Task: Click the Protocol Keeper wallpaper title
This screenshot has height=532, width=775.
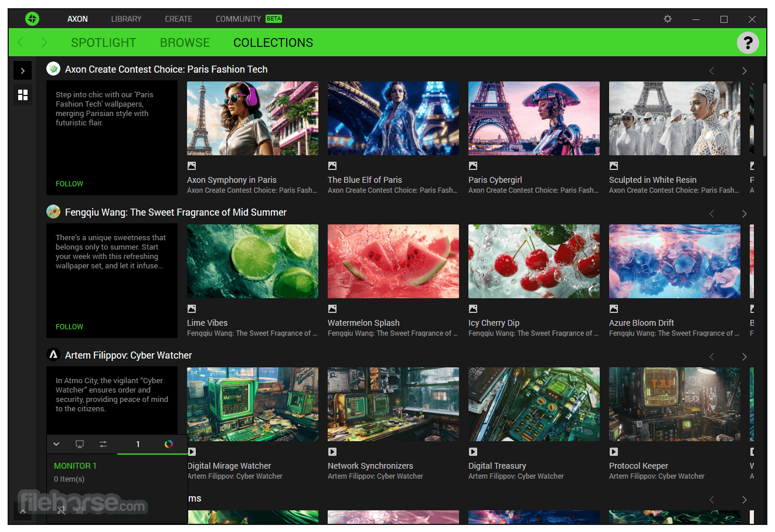Action: pyautogui.click(x=638, y=466)
